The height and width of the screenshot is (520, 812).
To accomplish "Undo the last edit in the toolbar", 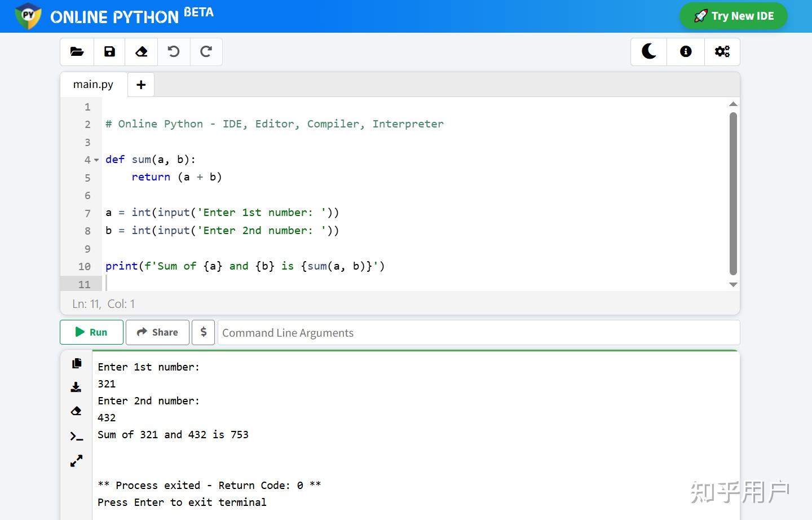I will coord(174,52).
